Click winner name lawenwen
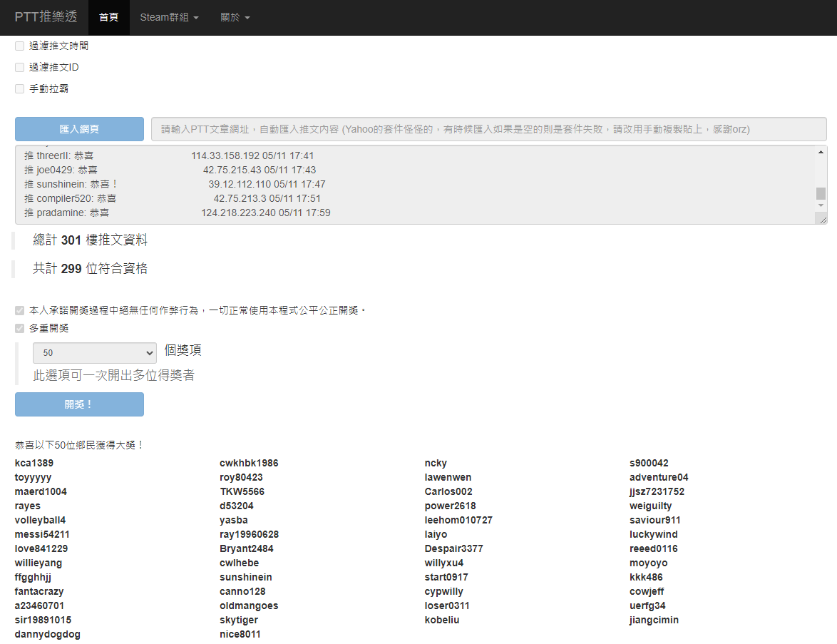The height and width of the screenshot is (644, 837). coord(448,477)
